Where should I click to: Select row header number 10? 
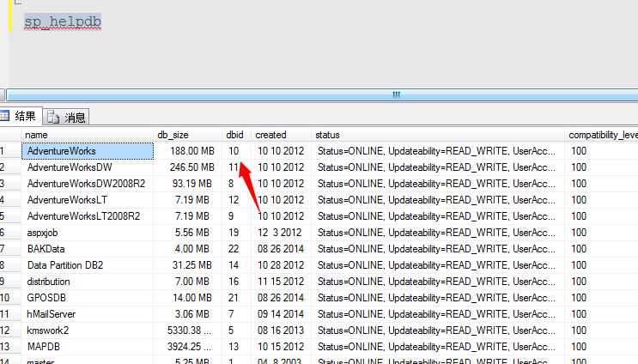tap(10, 298)
